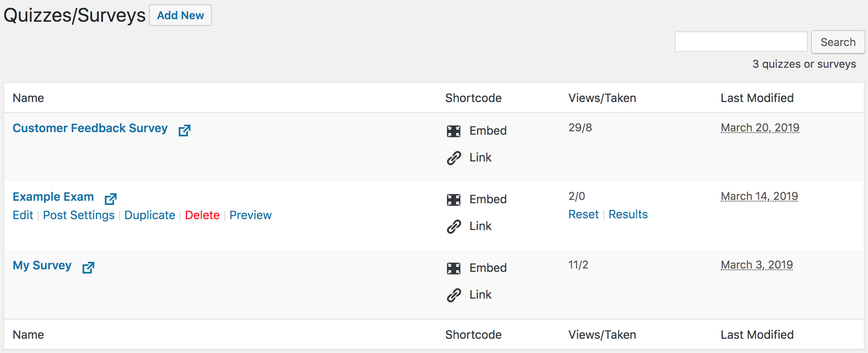Click Embed icon for My Survey
Screen dimensions: 868x353
[x=454, y=268]
